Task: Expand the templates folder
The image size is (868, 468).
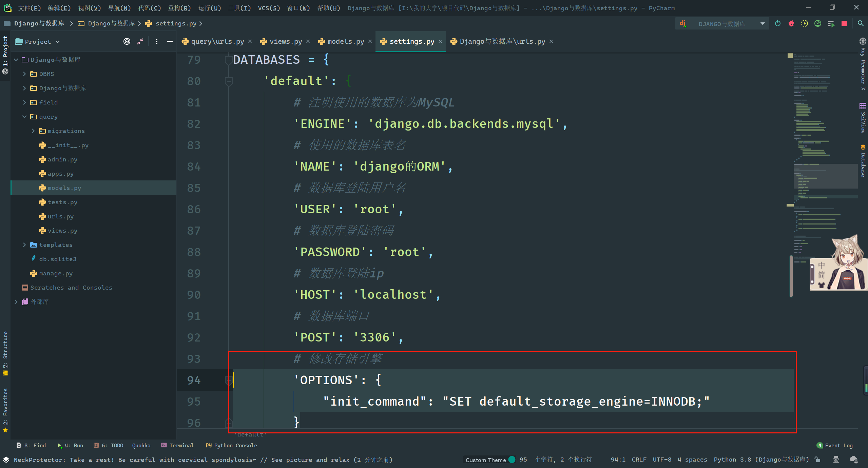Action: click(x=24, y=245)
